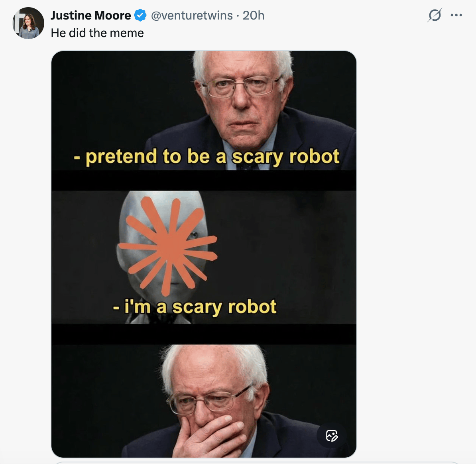
Task: Click the edit image icon on the meme
Action: tap(332, 435)
